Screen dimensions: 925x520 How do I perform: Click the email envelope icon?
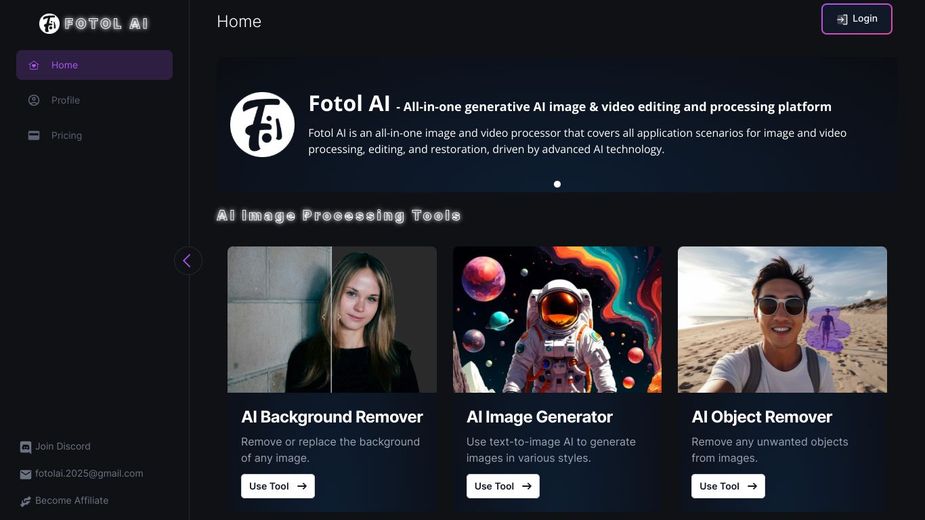(x=26, y=474)
